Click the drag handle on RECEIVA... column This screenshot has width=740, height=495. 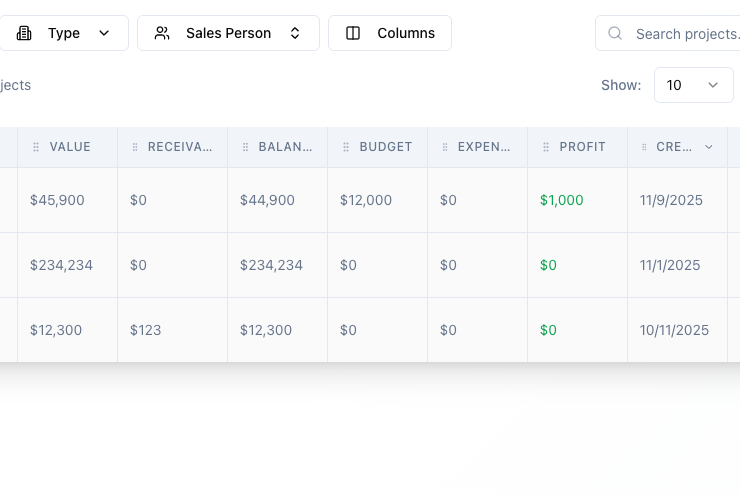(x=135, y=147)
